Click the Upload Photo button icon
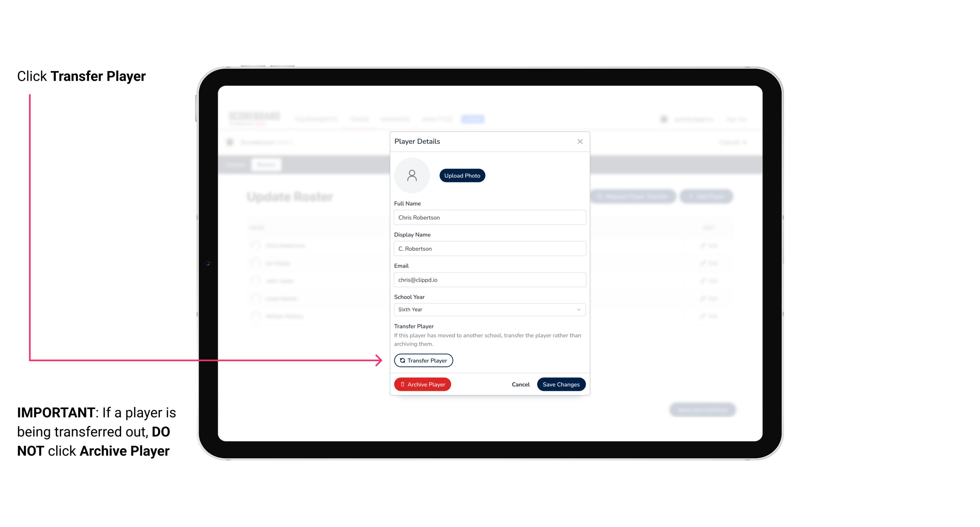The height and width of the screenshot is (527, 980). (x=462, y=175)
